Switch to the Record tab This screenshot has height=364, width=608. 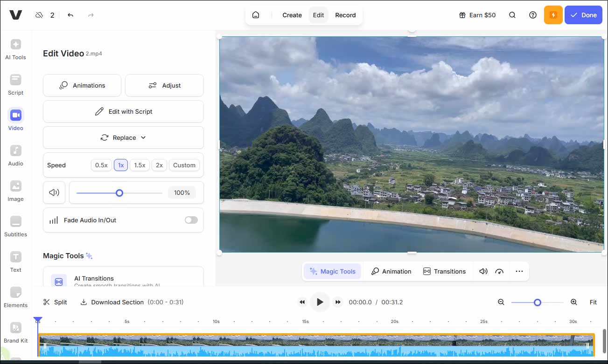pyautogui.click(x=345, y=14)
